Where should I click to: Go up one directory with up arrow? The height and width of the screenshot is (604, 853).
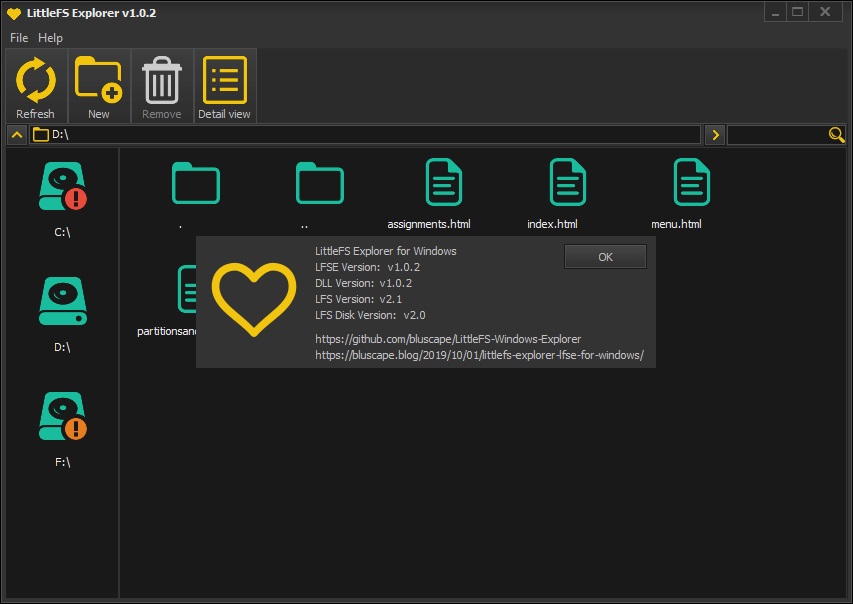coord(17,134)
